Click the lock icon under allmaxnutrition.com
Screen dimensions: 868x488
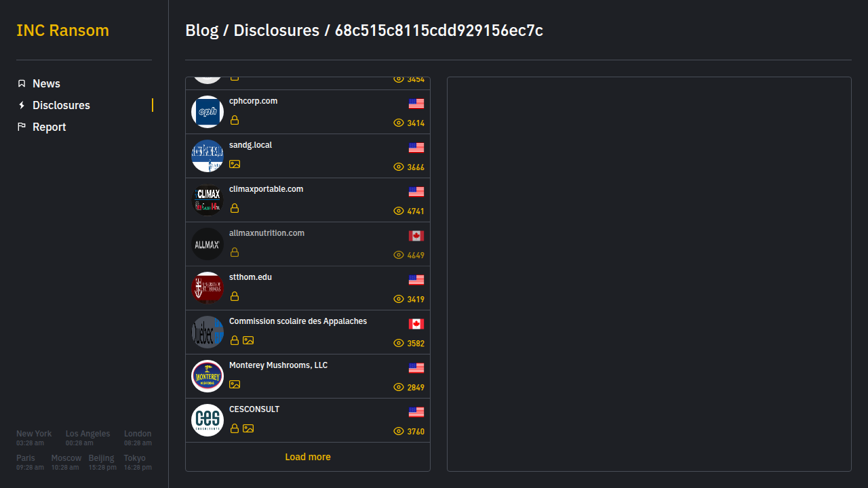click(x=235, y=252)
